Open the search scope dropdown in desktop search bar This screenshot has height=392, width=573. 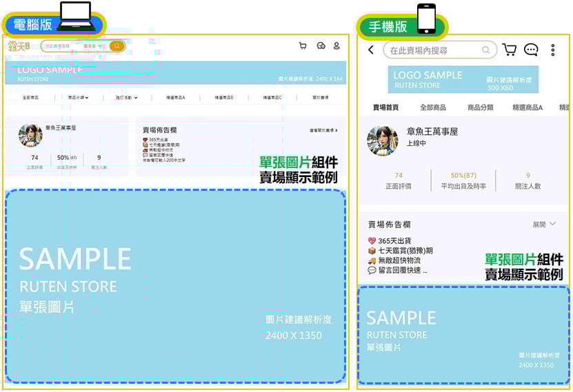click(92, 46)
